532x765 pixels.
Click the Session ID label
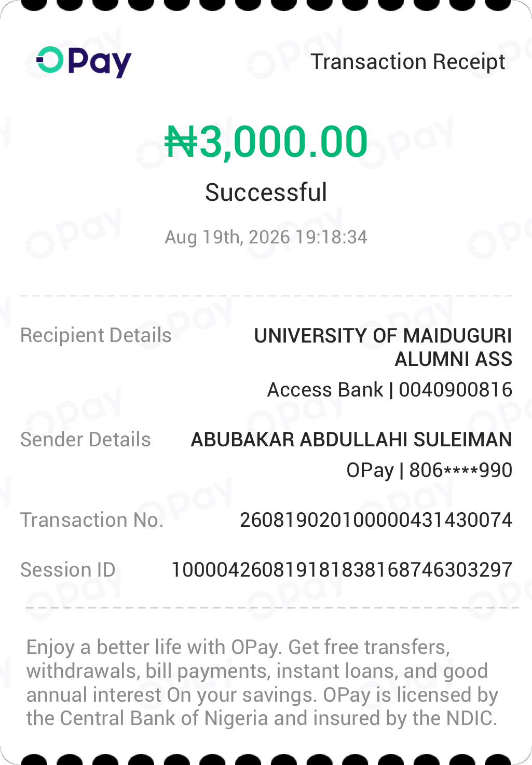(68, 570)
